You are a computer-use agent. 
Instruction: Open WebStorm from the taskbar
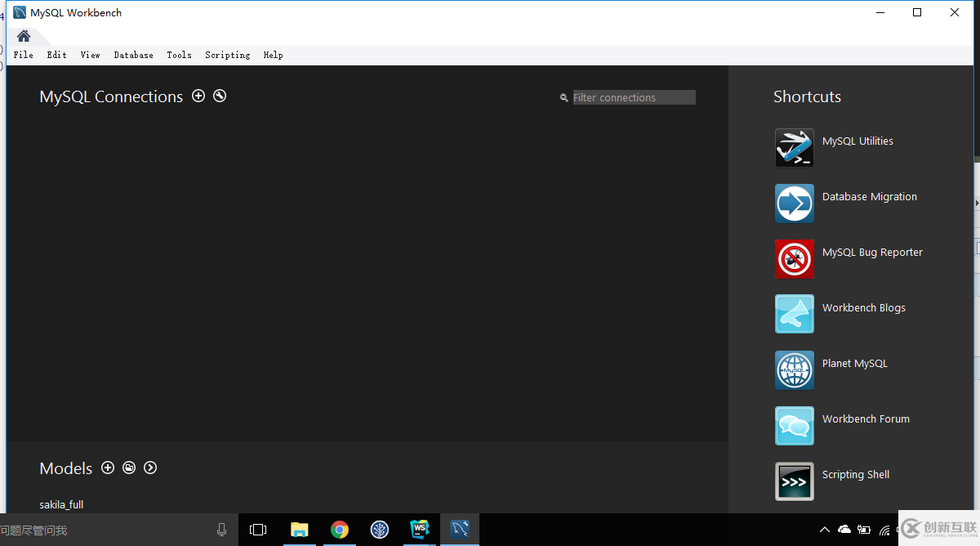[420, 530]
